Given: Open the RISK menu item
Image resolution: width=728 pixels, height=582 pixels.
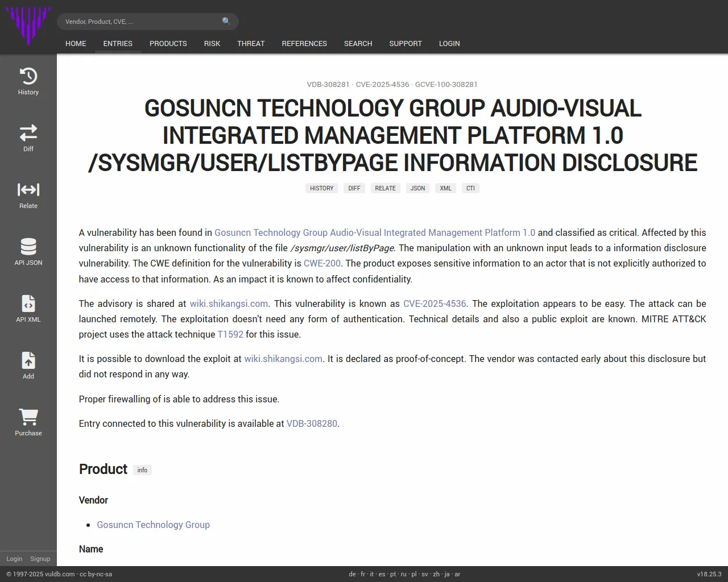Looking at the screenshot, I should (x=212, y=44).
